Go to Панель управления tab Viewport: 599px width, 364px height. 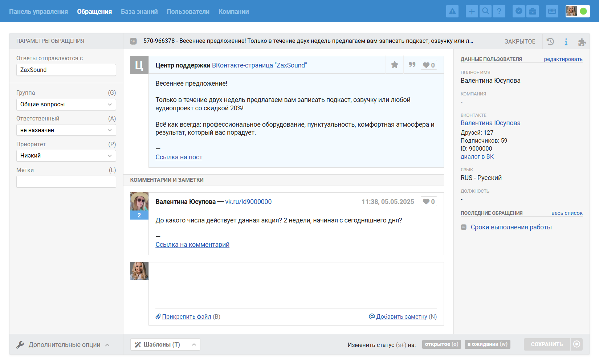tap(38, 12)
